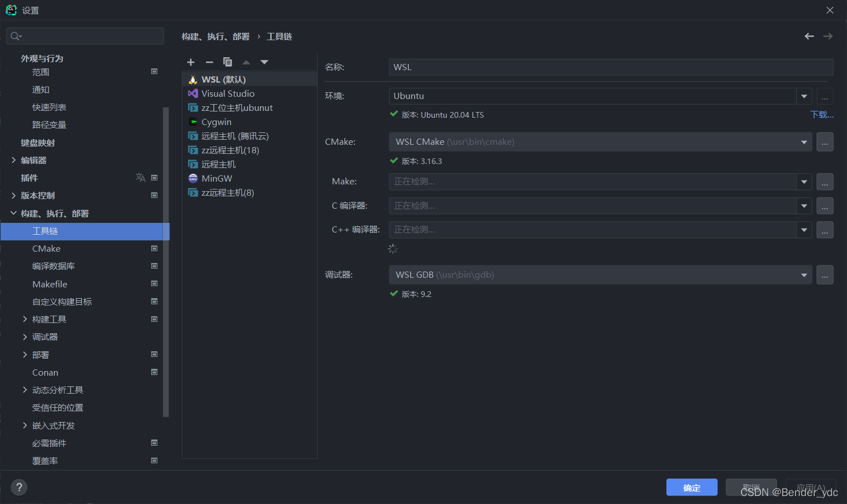Expand the 嵌入式开发 subsection
This screenshot has height=504, width=847.
(x=25, y=425)
